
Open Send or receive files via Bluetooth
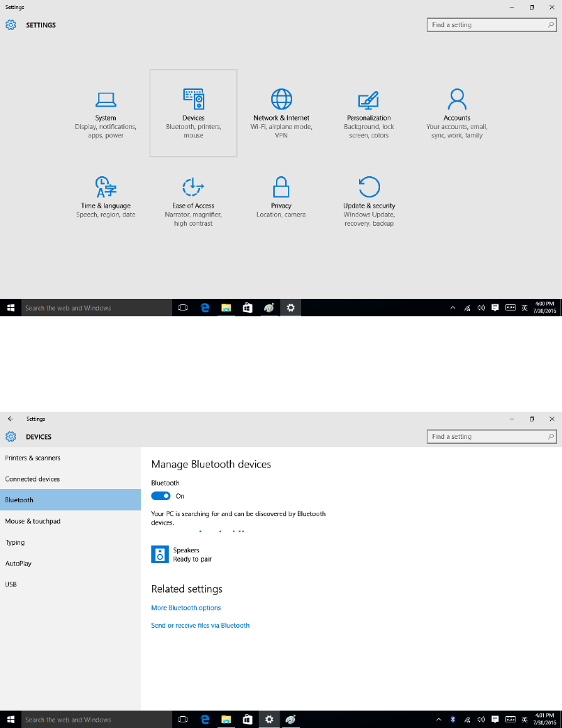200,626
